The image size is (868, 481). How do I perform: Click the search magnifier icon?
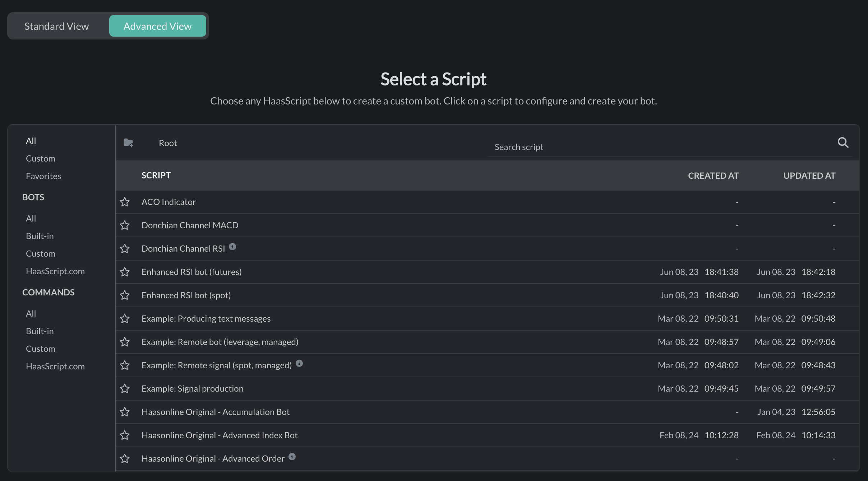(843, 142)
